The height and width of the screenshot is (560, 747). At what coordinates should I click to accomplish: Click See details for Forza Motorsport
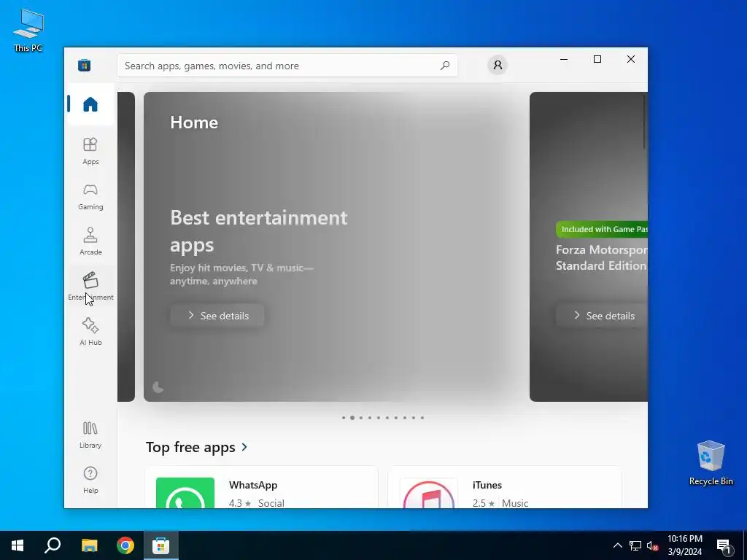click(602, 315)
